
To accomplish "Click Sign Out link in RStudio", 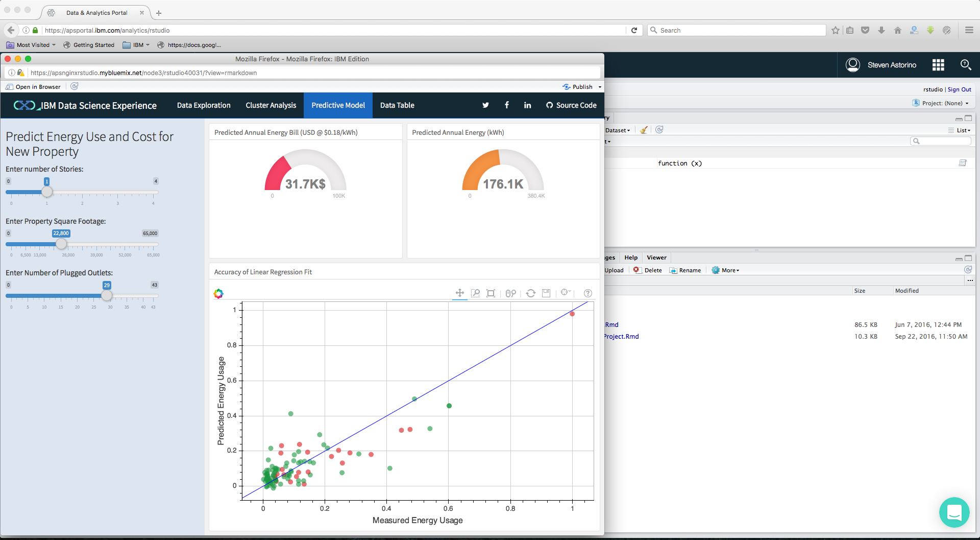I will pyautogui.click(x=960, y=89).
